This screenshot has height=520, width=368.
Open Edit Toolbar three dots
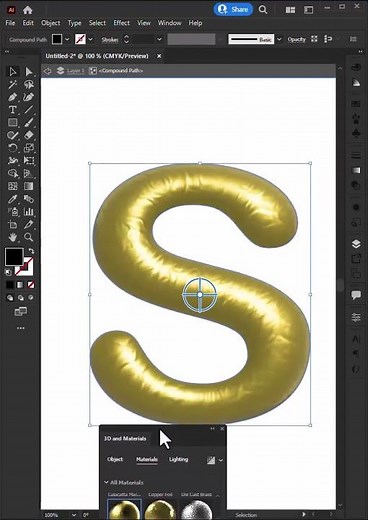(21, 328)
